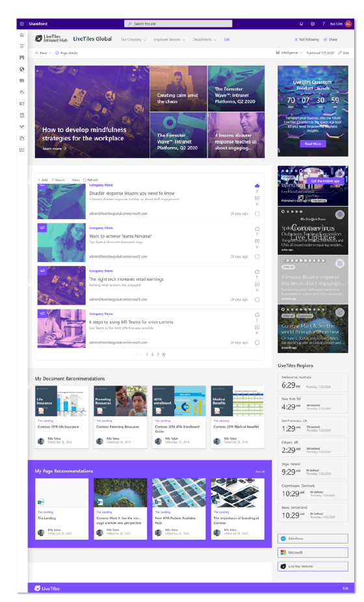This screenshot has width=364, height=602.
Task: Click learn more on mindfulness hero tile
Action: point(54,149)
